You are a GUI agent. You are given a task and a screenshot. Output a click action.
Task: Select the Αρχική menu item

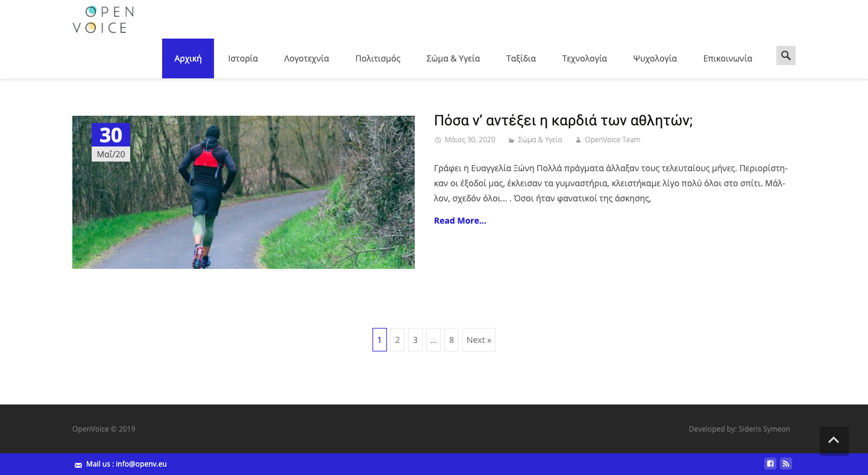(x=187, y=58)
